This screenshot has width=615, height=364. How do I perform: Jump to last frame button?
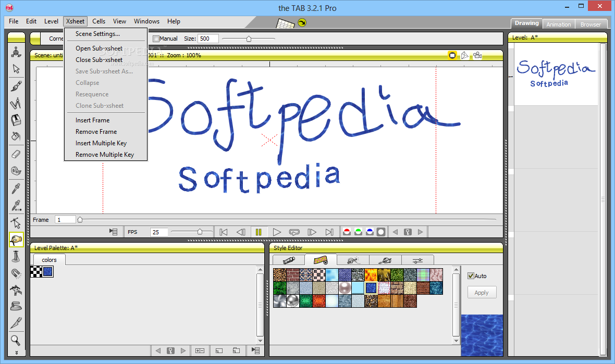tap(329, 232)
